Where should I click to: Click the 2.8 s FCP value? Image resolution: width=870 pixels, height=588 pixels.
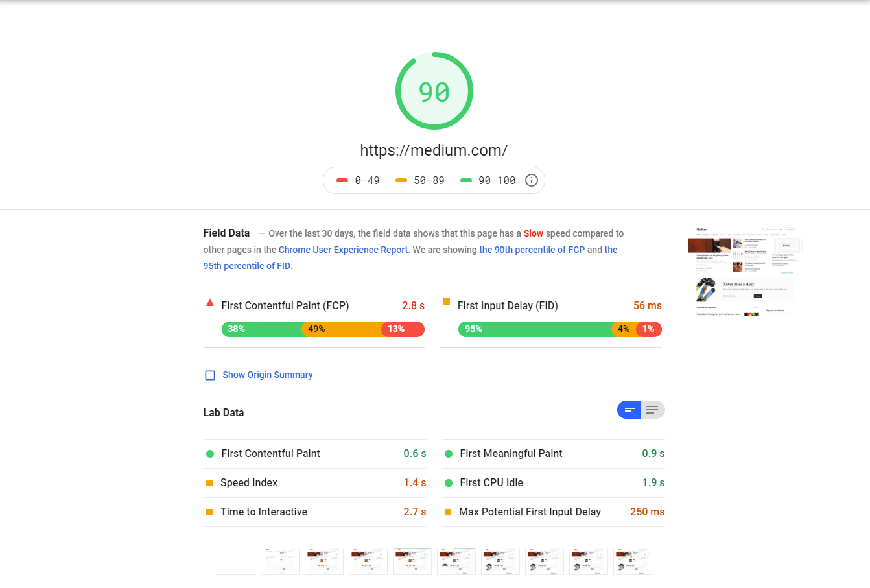[413, 305]
